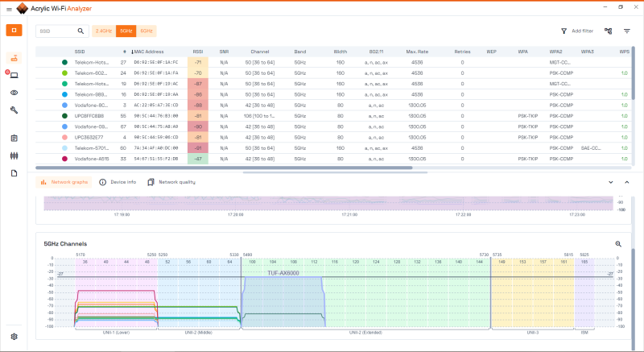644x352 pixels.
Task: Click the table vertical scrollbar
Action: point(633,73)
